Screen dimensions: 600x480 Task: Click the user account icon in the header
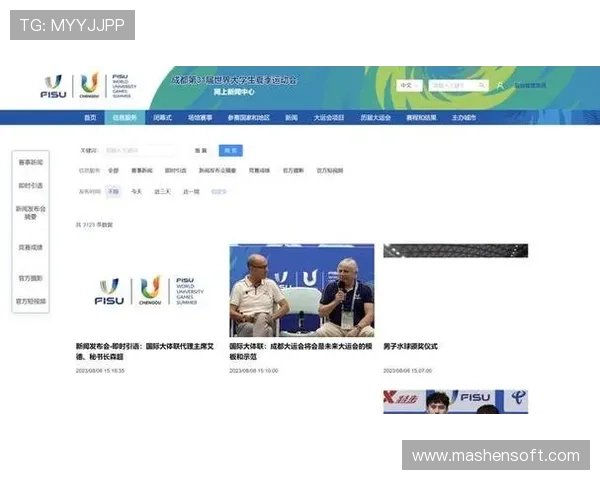[500, 86]
